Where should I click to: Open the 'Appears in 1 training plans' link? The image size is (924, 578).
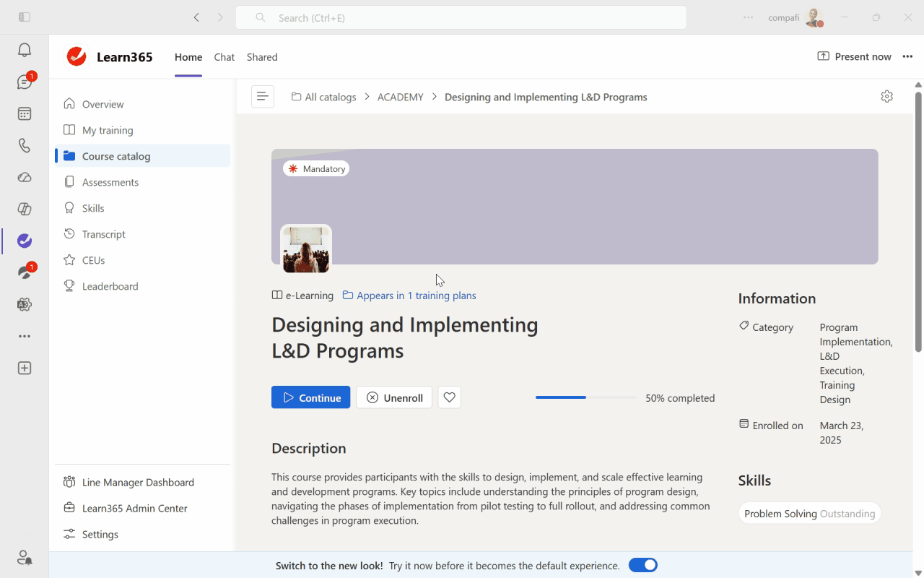[416, 295]
